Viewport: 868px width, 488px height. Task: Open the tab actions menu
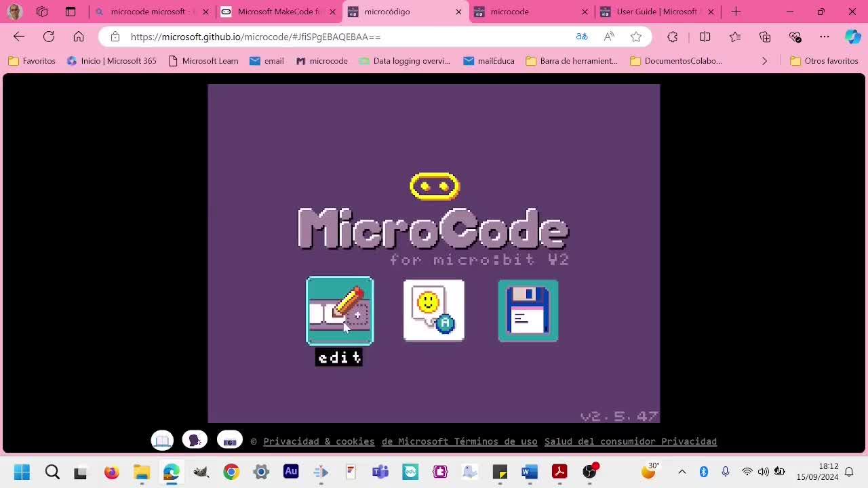[x=71, y=12]
